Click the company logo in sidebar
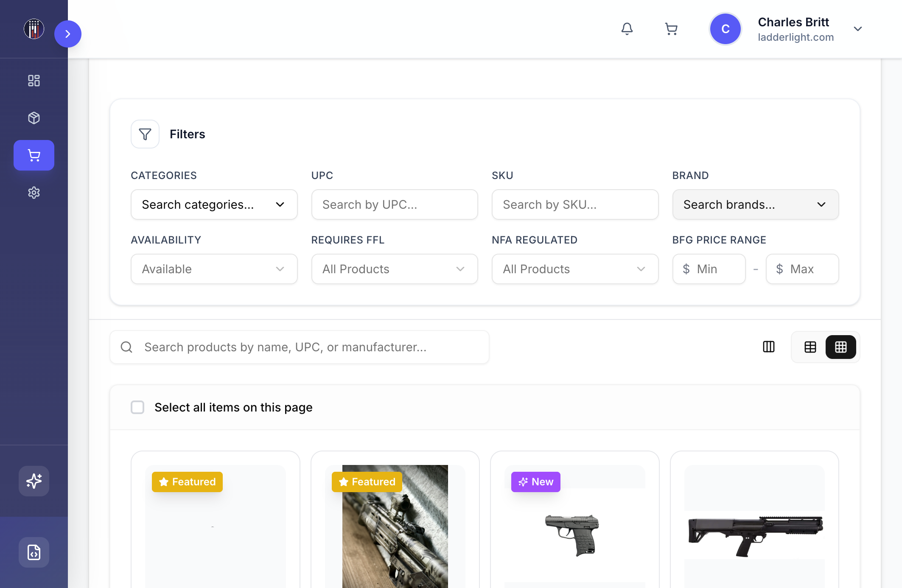 [34, 29]
